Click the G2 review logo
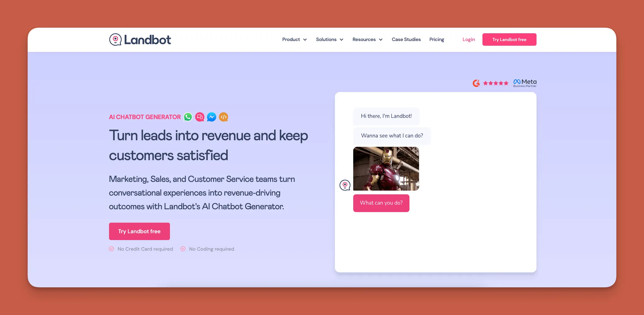 point(476,83)
